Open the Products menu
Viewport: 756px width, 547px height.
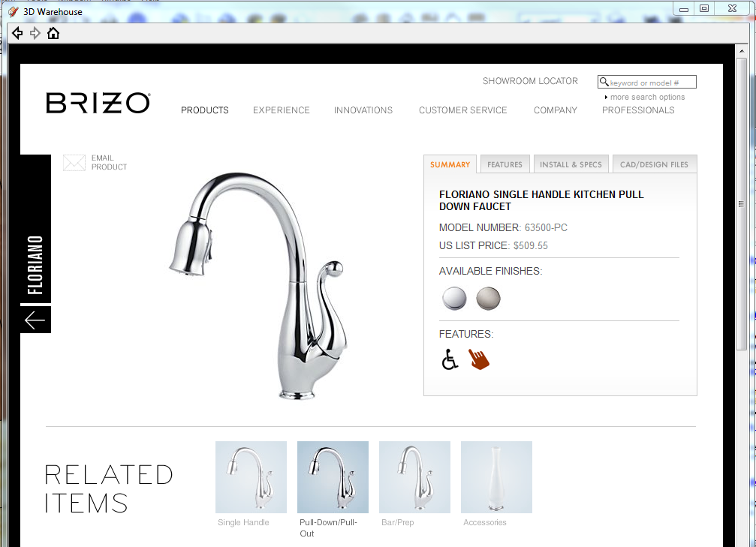pos(205,110)
